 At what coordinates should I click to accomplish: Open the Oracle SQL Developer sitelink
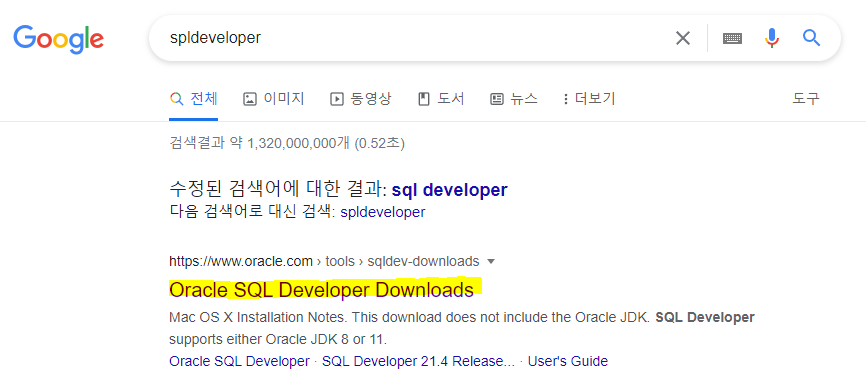tap(239, 362)
